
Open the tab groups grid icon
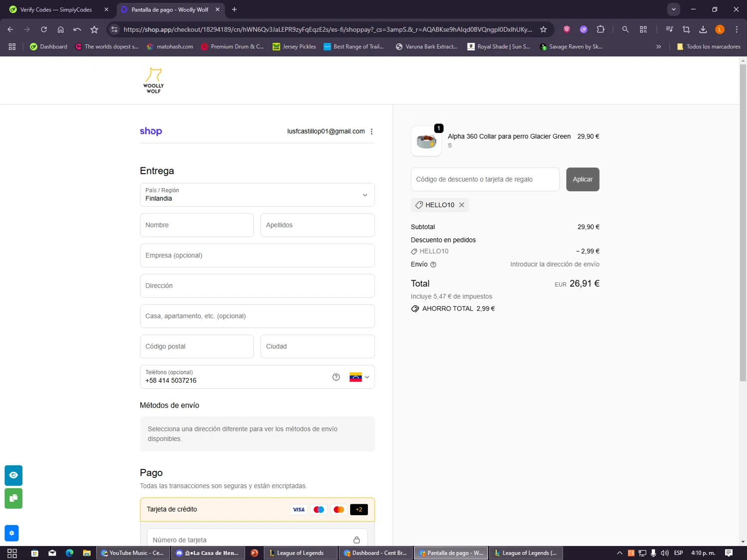click(x=12, y=47)
